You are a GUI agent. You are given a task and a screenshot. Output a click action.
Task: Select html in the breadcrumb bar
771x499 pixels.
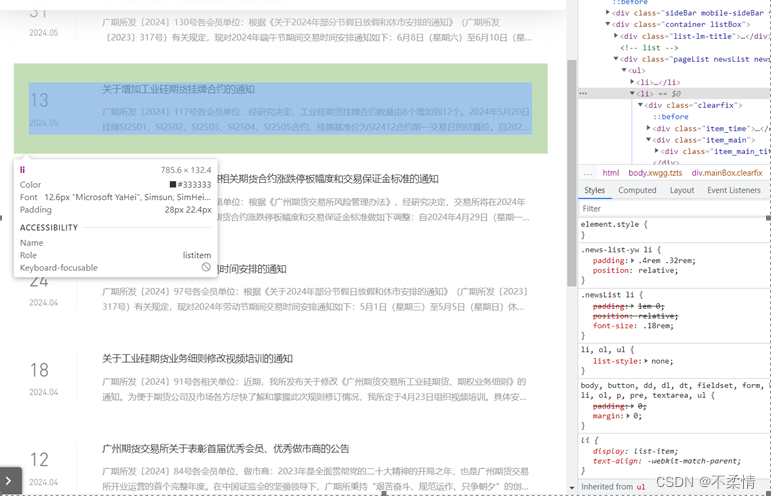point(611,173)
